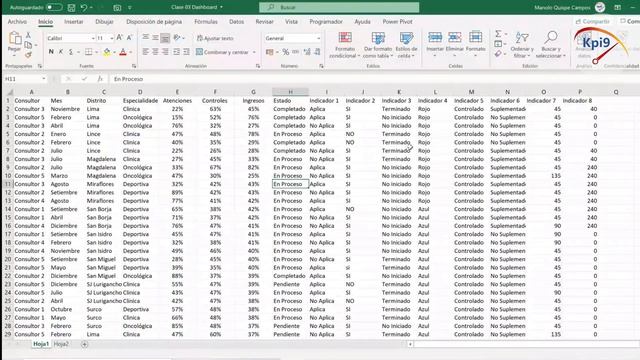This screenshot has width=640, height=360.
Task: Open the font color dropdown arrow
Action: pyautogui.click(x=131, y=52)
